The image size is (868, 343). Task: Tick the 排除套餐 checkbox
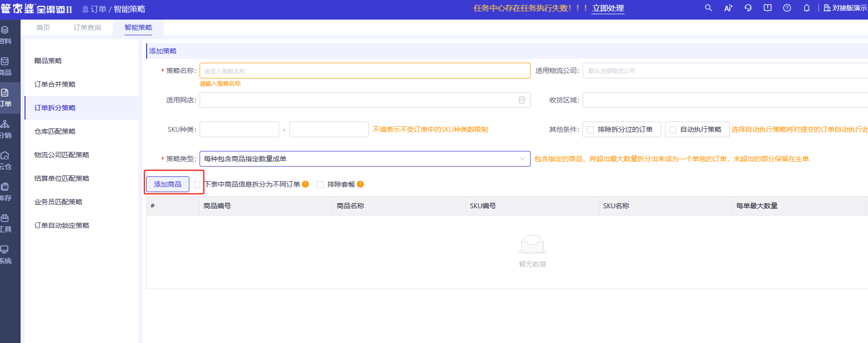[x=320, y=185]
